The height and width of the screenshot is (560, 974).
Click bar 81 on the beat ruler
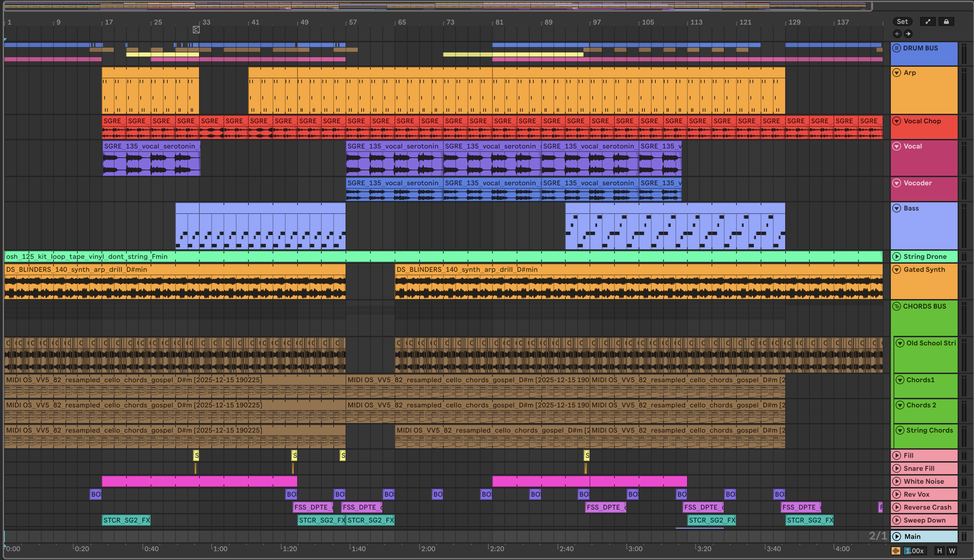(x=499, y=22)
